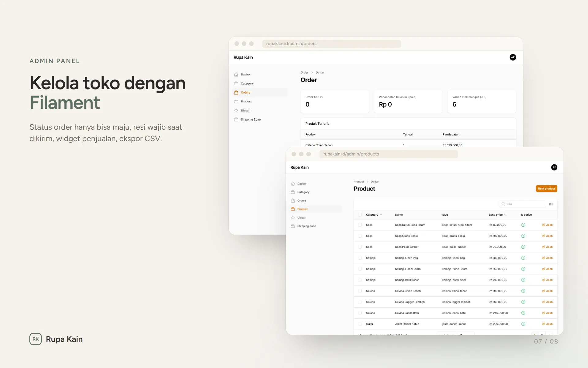Click active check icon for Kaos Katun Rupa Hitam
This screenshot has height=368, width=588.
pos(523,225)
